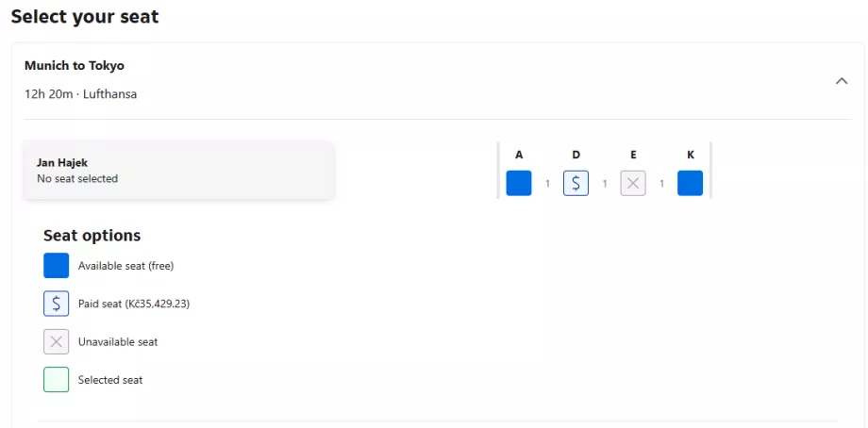Image resolution: width=868 pixels, height=428 pixels.
Task: Choose the paid seat 1D
Action: (576, 183)
